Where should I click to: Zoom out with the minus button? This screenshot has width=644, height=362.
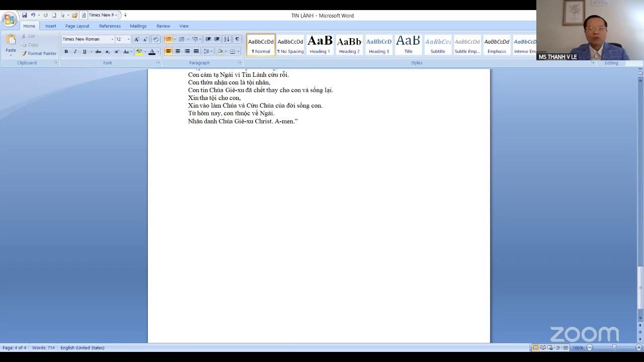pyautogui.click(x=590, y=347)
